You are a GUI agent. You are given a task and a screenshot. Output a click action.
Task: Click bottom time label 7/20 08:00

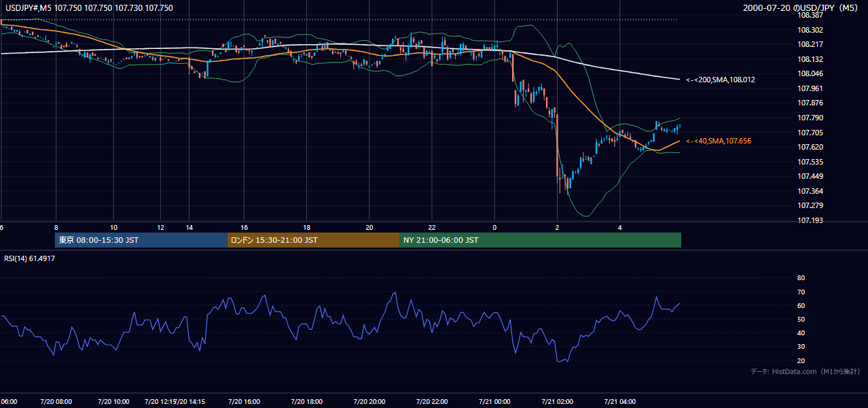click(x=56, y=402)
